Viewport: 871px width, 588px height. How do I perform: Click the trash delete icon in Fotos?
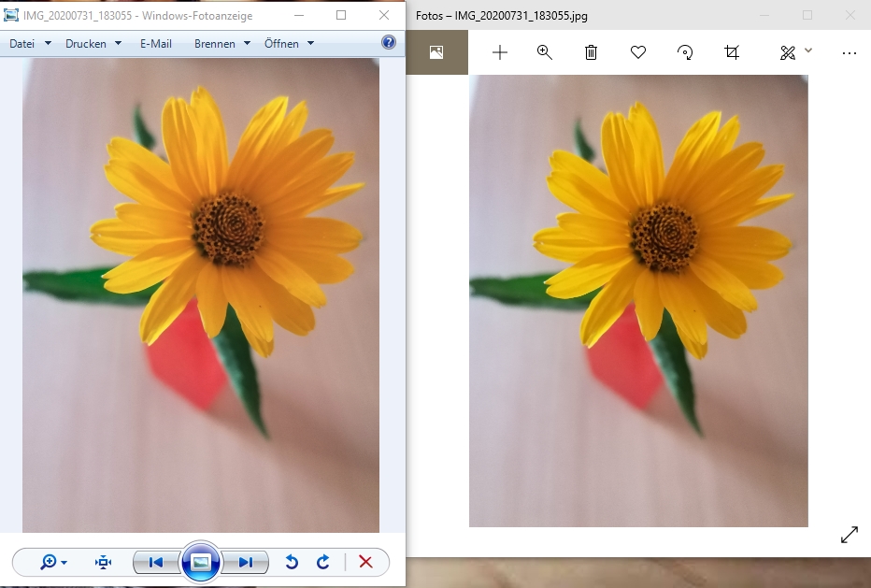coord(591,52)
